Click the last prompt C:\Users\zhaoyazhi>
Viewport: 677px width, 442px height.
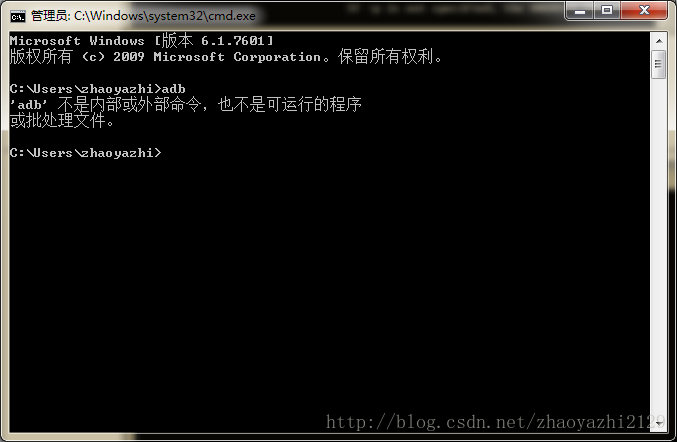coord(85,153)
